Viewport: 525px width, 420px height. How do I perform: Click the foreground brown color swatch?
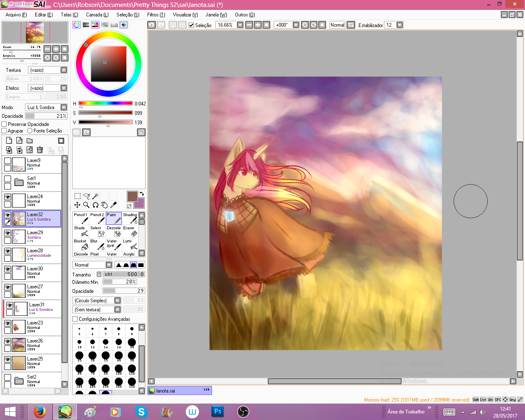click(x=132, y=196)
